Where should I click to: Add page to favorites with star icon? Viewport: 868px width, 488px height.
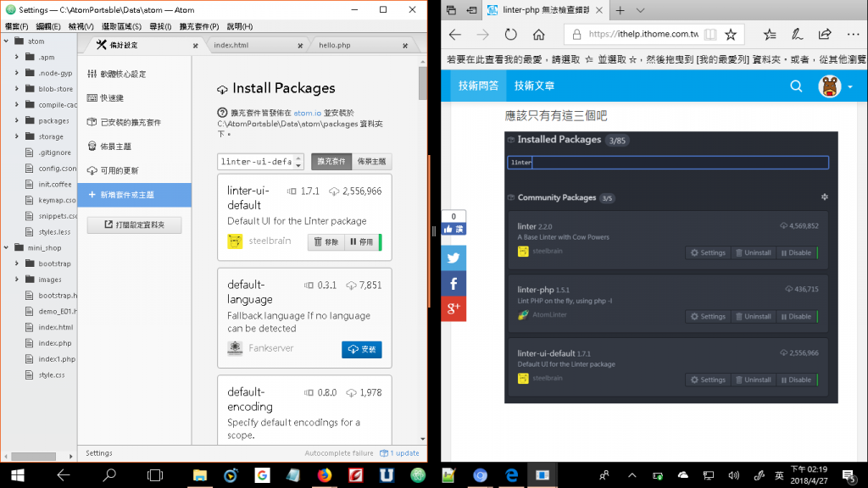[731, 34]
